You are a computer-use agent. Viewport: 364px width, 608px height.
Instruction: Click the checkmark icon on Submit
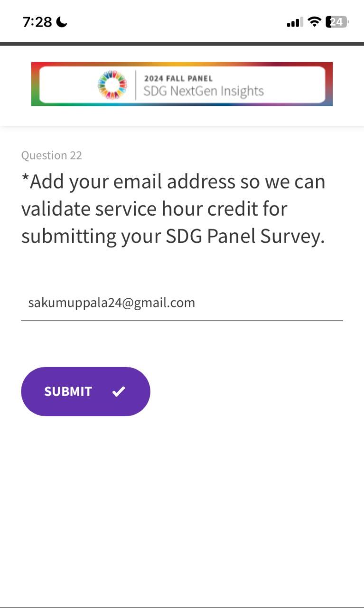(x=119, y=391)
